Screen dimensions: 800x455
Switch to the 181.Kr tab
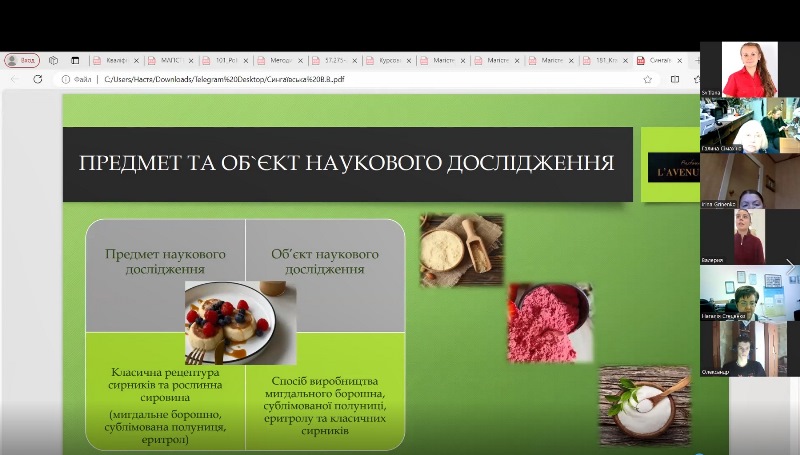606,60
